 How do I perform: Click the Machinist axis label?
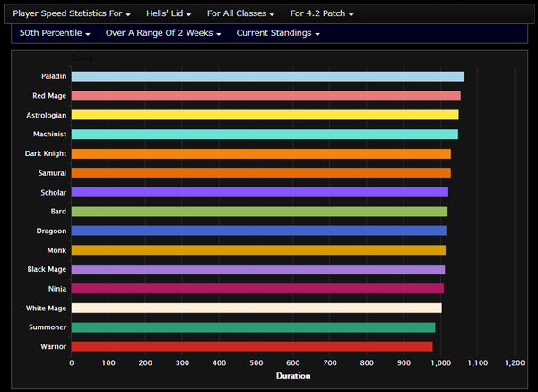point(49,135)
